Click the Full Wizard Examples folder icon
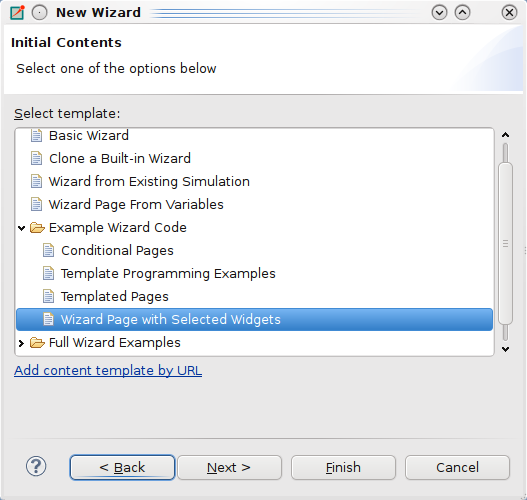 37,342
